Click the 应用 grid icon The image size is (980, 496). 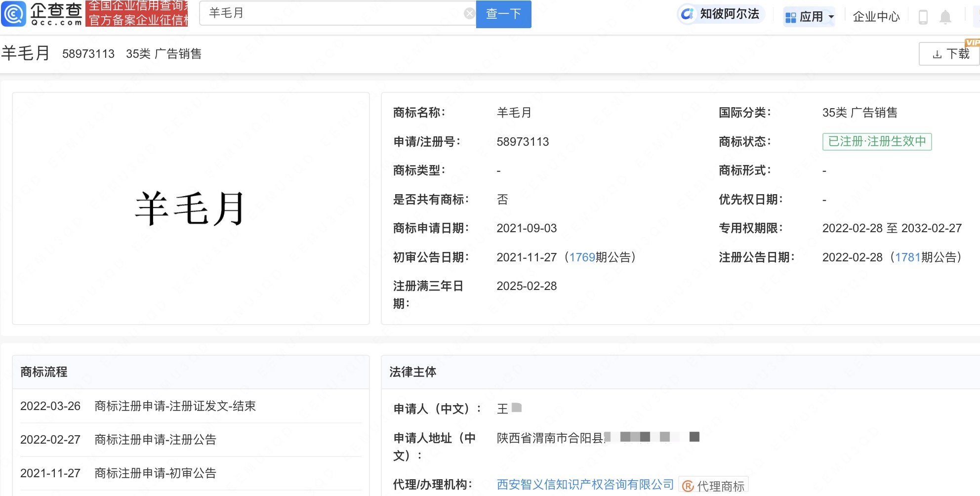[790, 17]
